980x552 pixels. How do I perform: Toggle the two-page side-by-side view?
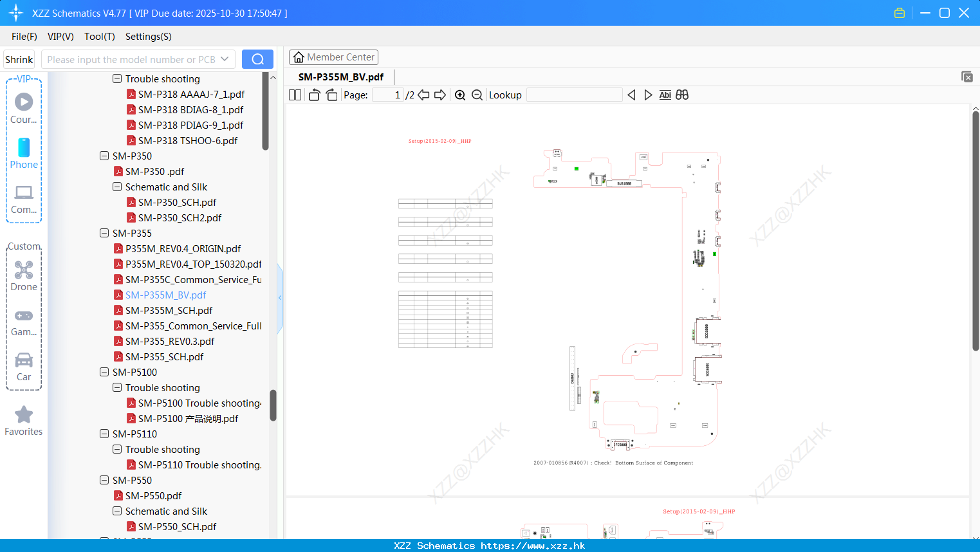tap(295, 95)
